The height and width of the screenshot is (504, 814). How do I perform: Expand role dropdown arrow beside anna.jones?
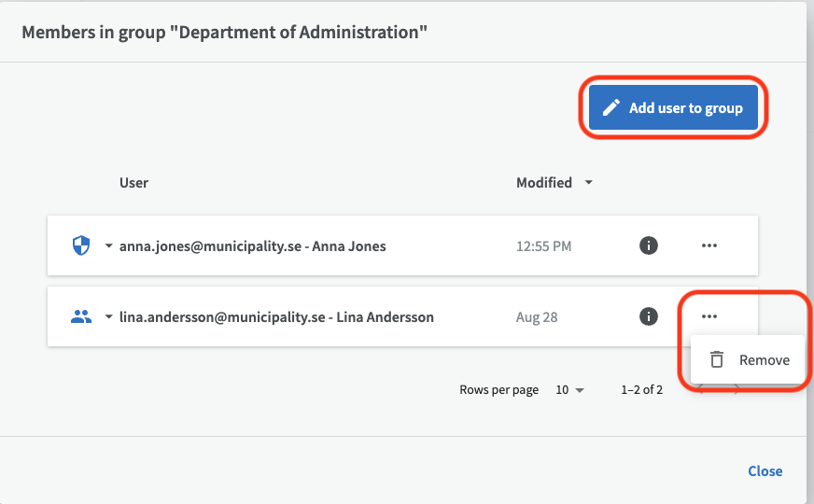tap(108, 246)
